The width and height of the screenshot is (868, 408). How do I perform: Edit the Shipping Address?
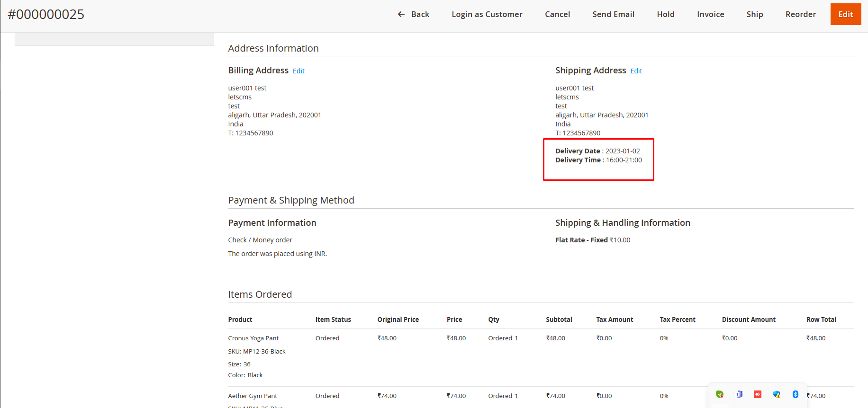(636, 71)
